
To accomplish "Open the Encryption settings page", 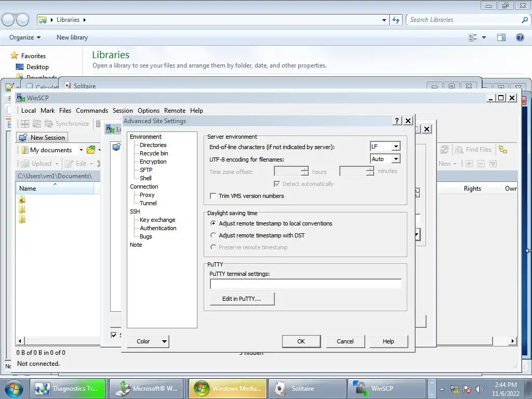I will tap(153, 162).
